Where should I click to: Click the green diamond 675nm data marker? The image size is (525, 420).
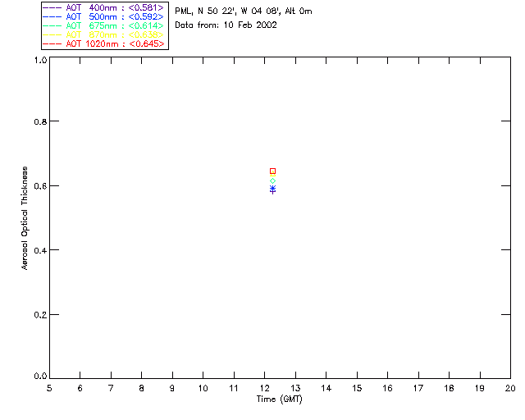[x=272, y=180]
